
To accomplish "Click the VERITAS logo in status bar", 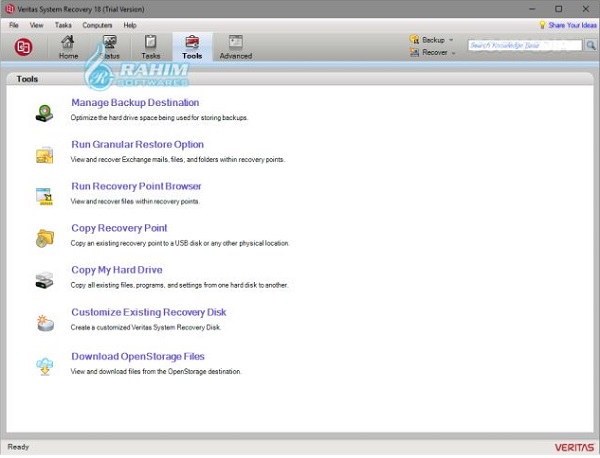I will point(574,447).
